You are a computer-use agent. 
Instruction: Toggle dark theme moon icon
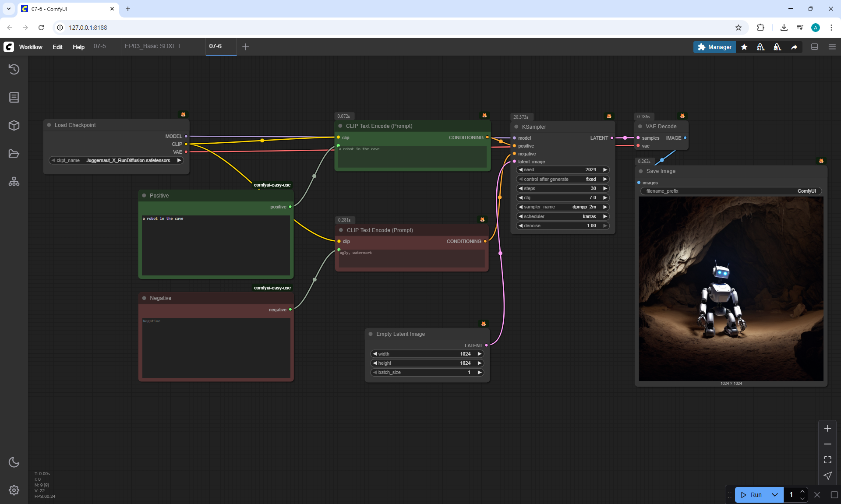[x=14, y=462]
